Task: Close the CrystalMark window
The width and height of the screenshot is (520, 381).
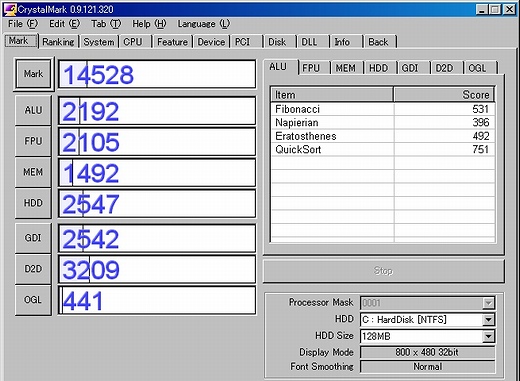Action: point(510,9)
